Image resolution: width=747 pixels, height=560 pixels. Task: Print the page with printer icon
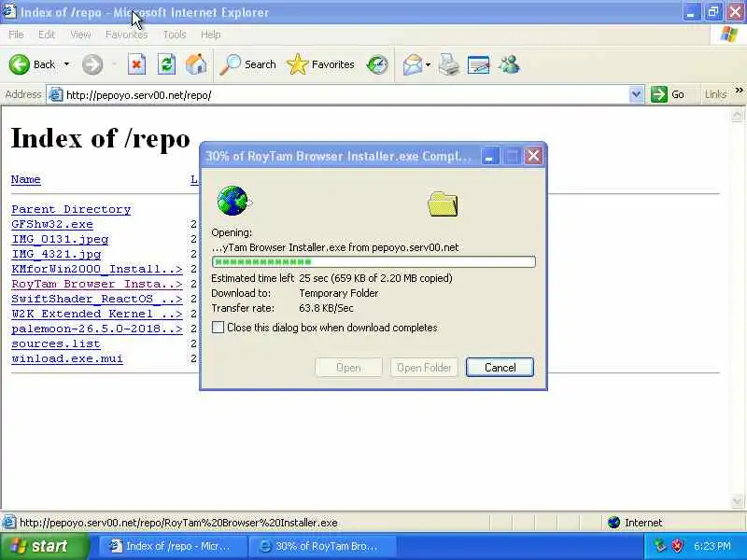[449, 64]
